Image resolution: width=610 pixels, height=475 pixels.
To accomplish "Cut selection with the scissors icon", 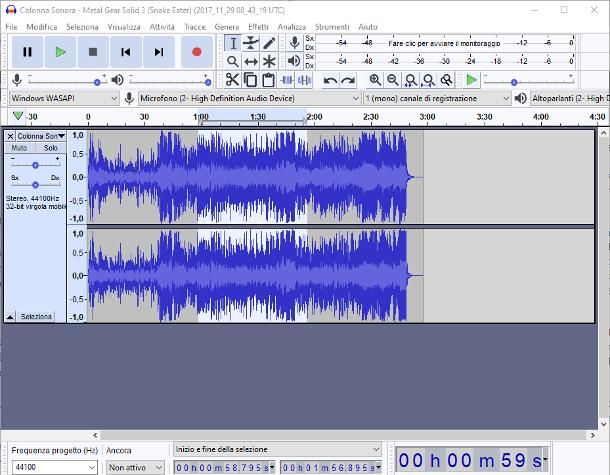I will tap(232, 80).
